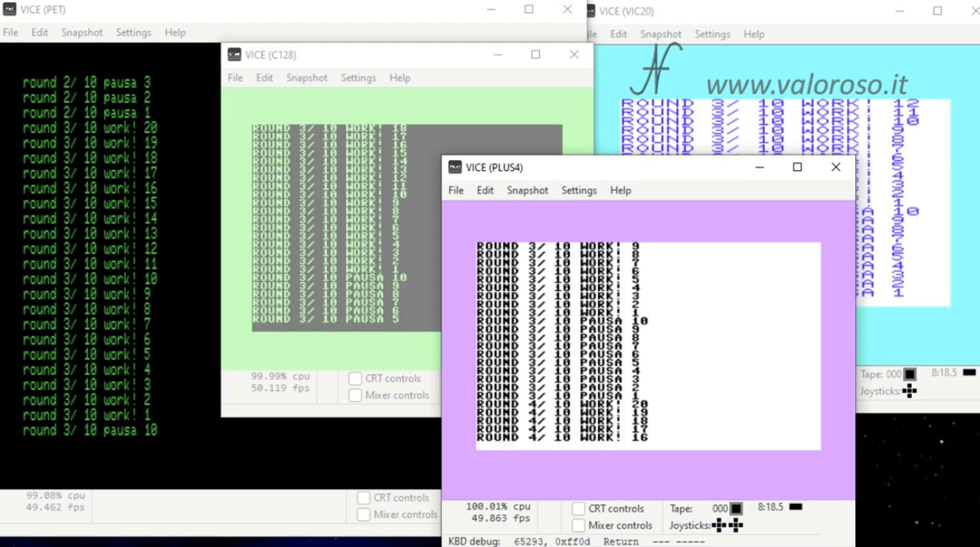Toggle Mixer controls in the PLUS4 window

[579, 526]
